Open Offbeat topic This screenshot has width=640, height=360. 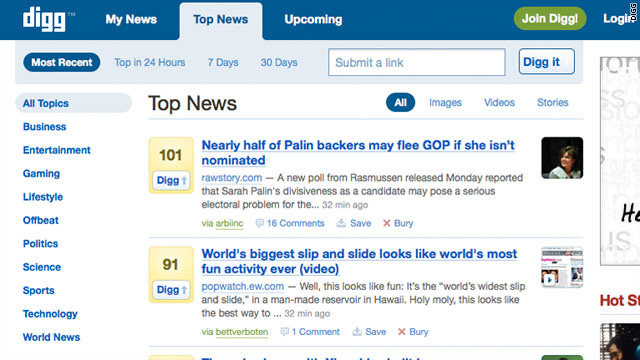[x=41, y=220]
